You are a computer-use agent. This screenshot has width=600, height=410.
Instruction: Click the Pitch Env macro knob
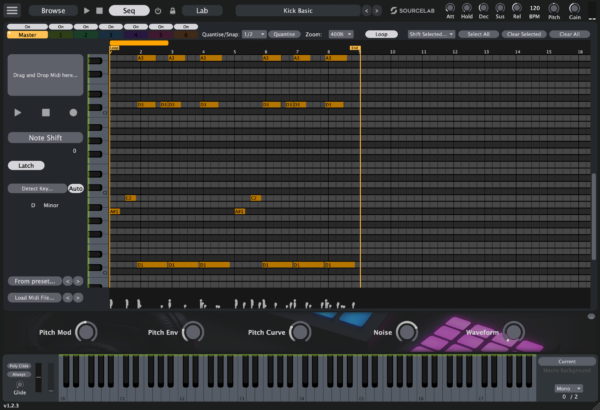193,332
